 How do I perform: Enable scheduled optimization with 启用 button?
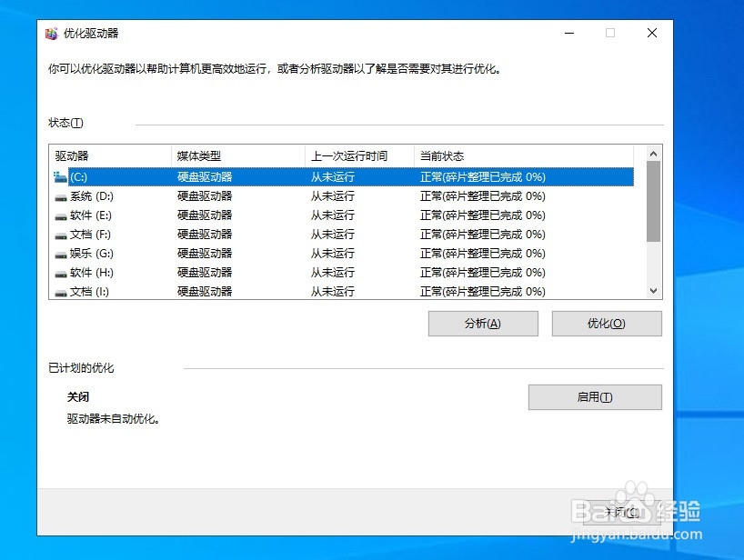click(594, 396)
